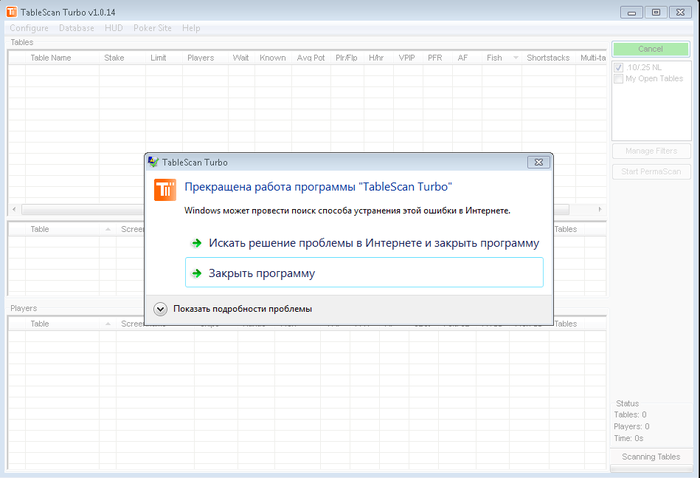Sort by Known column header
The height and width of the screenshot is (478, 700).
(x=273, y=58)
